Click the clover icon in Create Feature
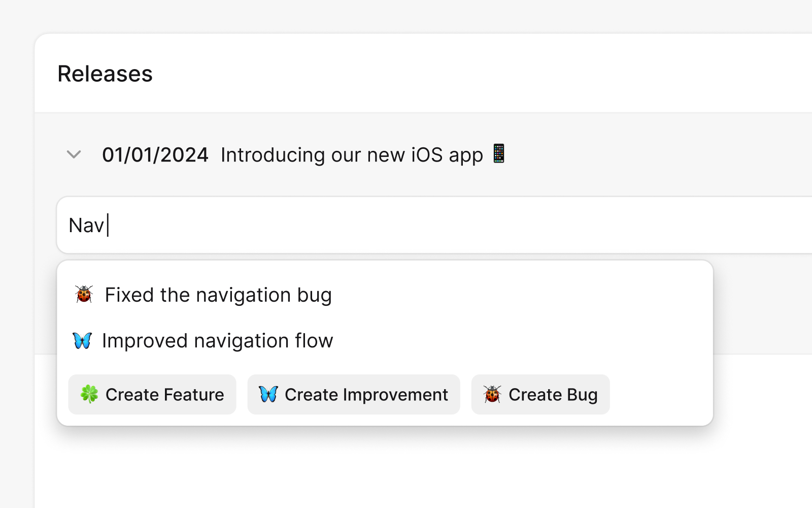This screenshot has height=508, width=812. click(89, 394)
